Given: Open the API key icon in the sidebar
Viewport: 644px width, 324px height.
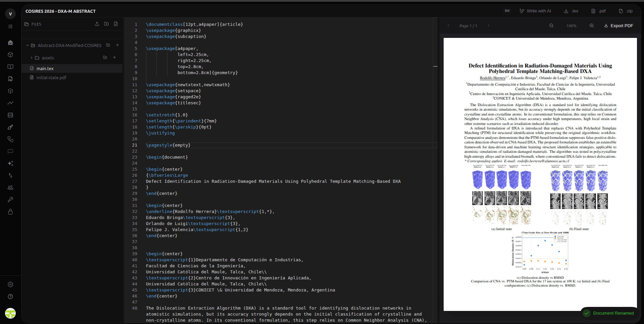Looking at the screenshot, I should coord(10,200).
